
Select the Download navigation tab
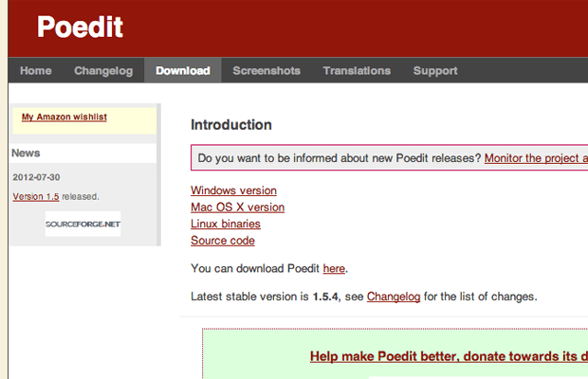[x=182, y=70]
